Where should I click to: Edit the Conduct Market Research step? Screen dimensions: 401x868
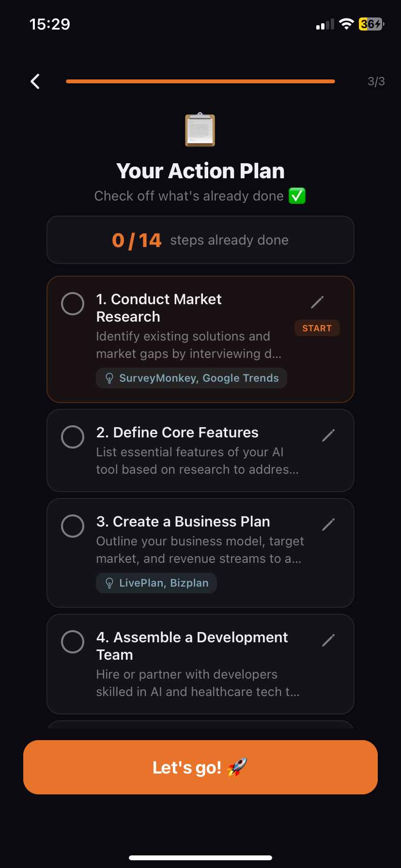[x=317, y=302]
